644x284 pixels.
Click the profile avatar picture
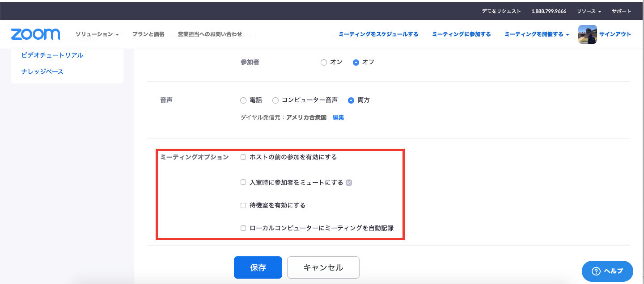pos(587,34)
